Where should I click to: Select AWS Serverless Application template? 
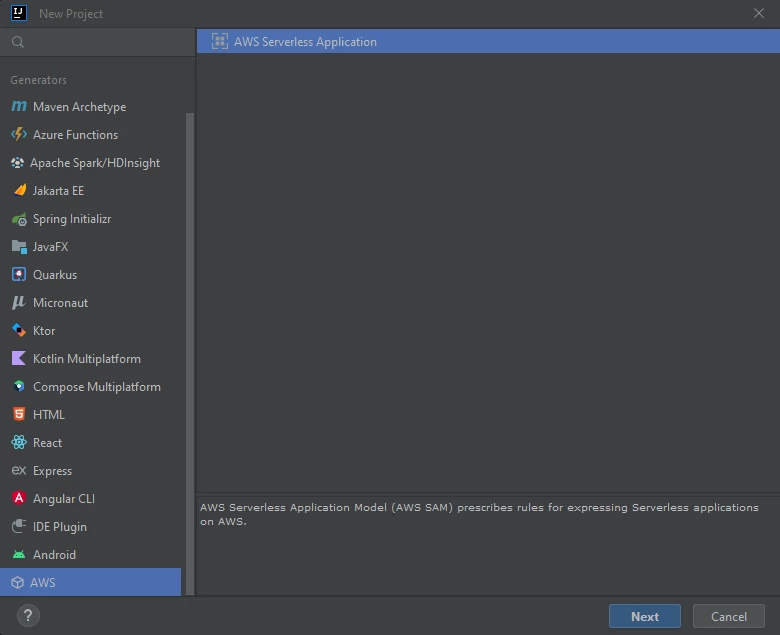488,41
